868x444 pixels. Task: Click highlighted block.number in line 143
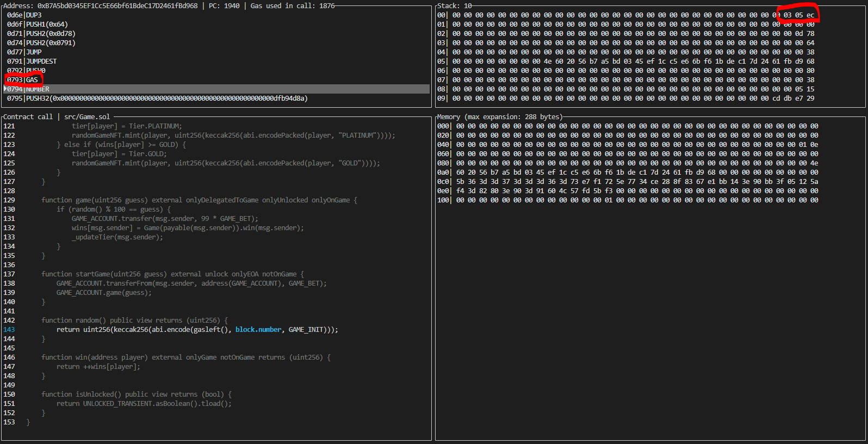pyautogui.click(x=258, y=329)
